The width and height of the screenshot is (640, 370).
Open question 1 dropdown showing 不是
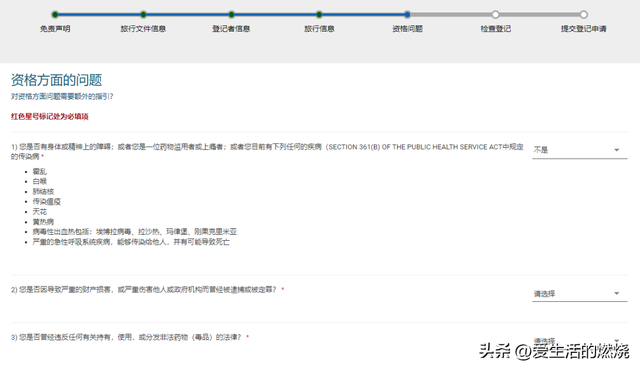580,150
